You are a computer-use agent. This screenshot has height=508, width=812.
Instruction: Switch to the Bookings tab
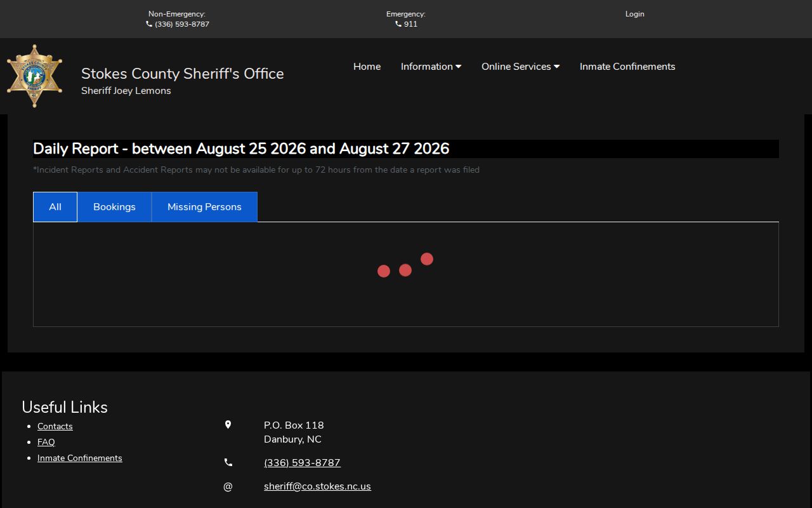114,207
